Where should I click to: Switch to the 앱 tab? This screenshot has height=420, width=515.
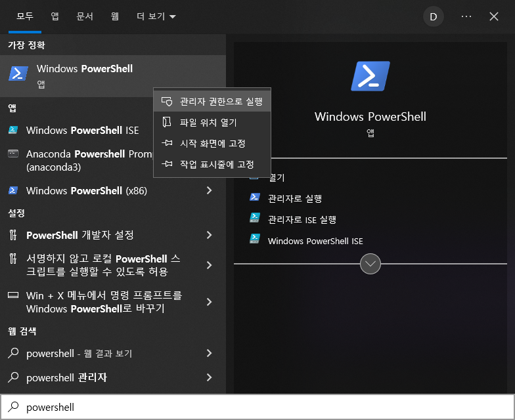pyautogui.click(x=55, y=16)
